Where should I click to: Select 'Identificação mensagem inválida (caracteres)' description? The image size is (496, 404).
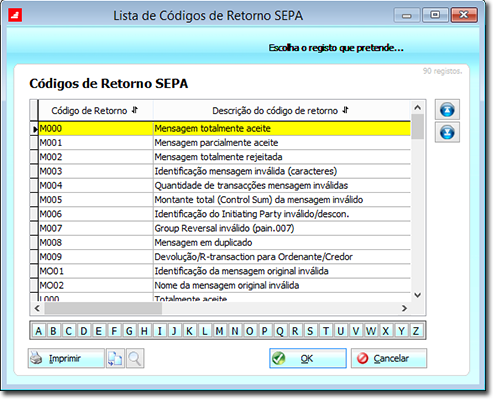tap(282, 171)
